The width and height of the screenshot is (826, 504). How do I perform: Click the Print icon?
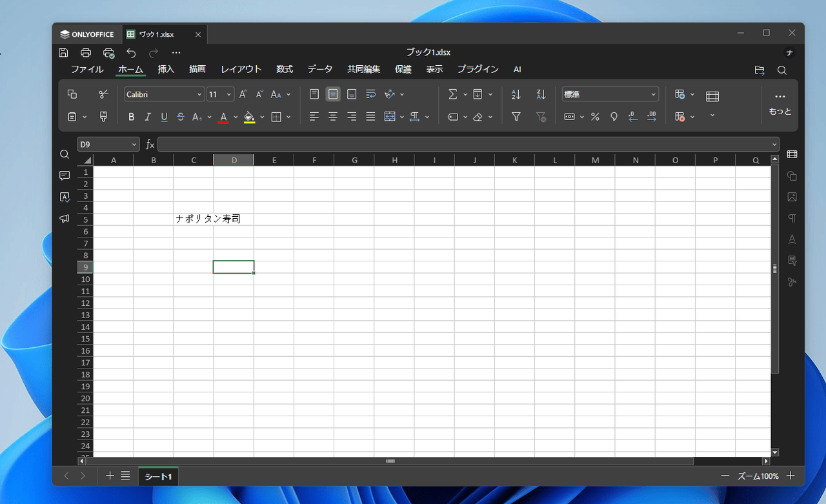point(86,52)
